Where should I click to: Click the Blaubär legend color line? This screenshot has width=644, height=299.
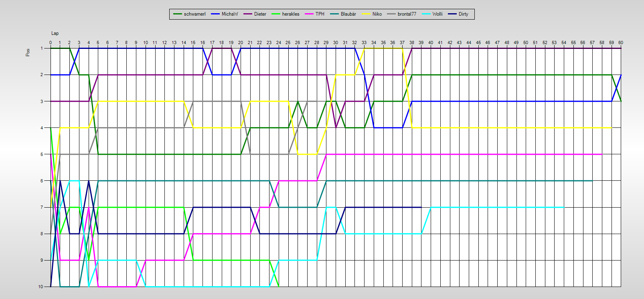coord(334,14)
